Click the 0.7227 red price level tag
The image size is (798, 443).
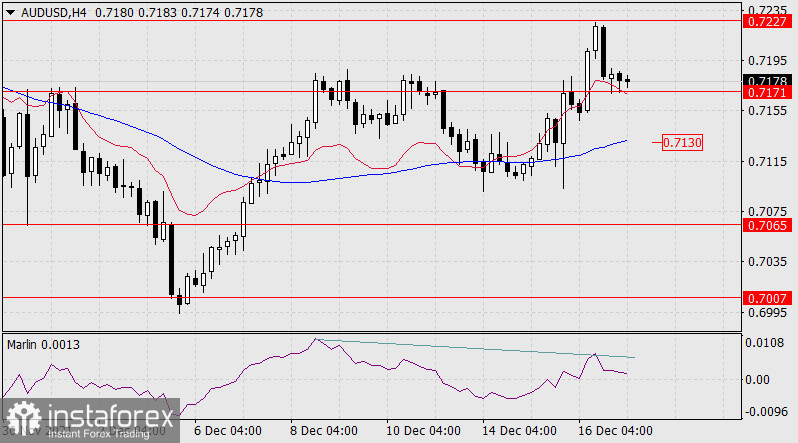(x=763, y=21)
